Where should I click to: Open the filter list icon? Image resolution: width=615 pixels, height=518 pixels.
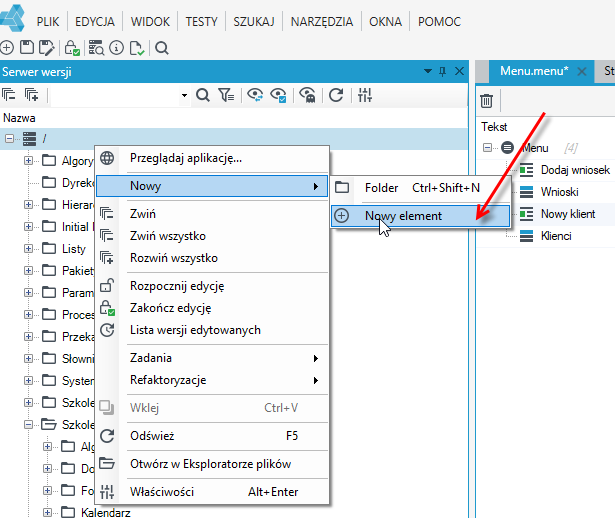click(226, 95)
